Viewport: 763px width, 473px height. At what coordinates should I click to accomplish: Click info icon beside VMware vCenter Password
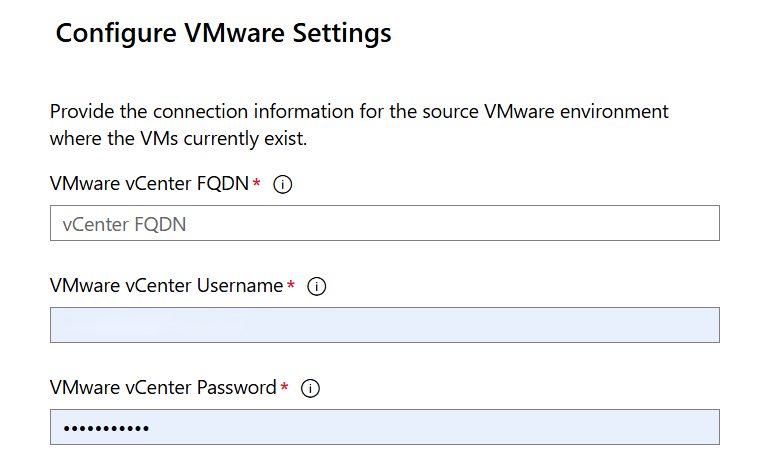(x=310, y=388)
